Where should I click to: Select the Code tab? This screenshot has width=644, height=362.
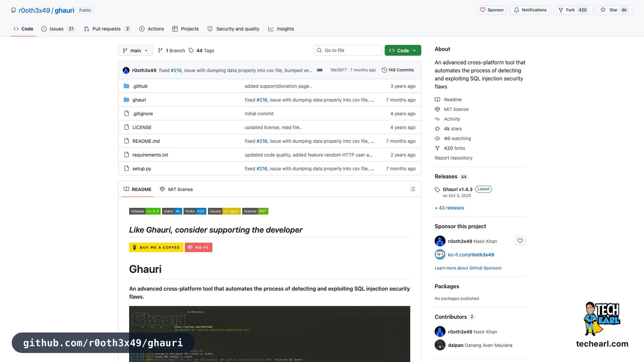[x=23, y=29]
